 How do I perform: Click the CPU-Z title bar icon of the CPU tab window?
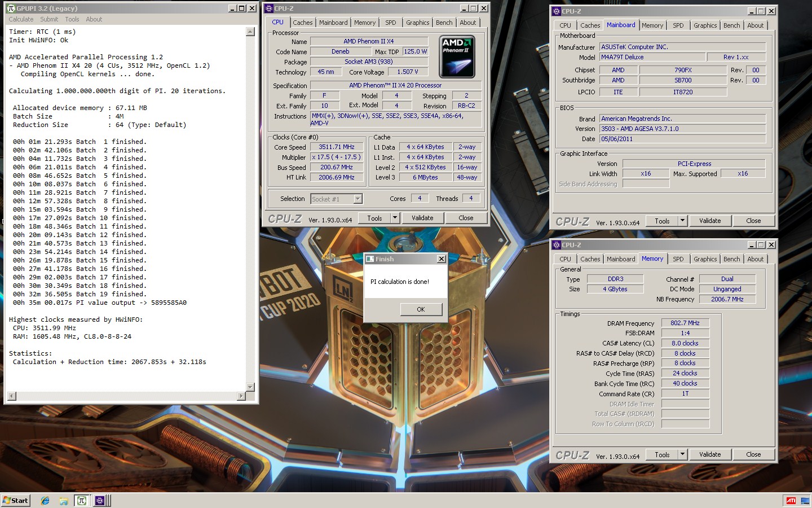269,8
